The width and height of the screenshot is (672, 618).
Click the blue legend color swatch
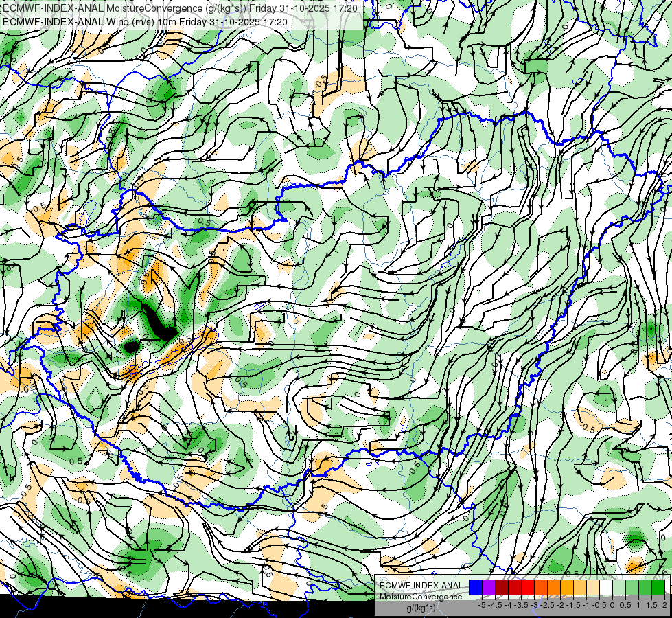476,587
